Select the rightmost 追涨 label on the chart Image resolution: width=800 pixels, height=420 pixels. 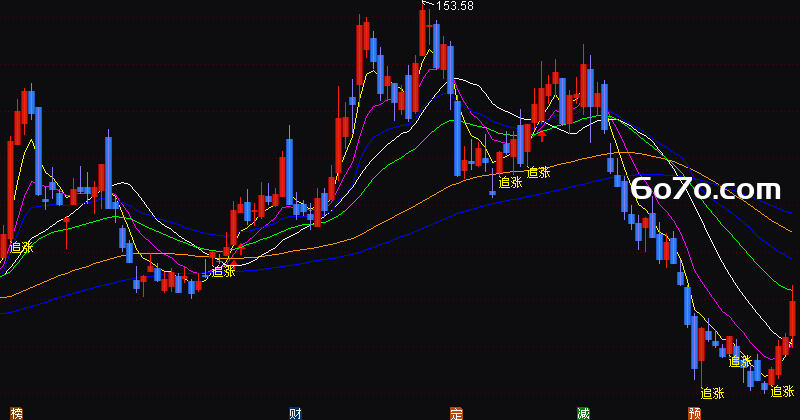click(x=782, y=391)
